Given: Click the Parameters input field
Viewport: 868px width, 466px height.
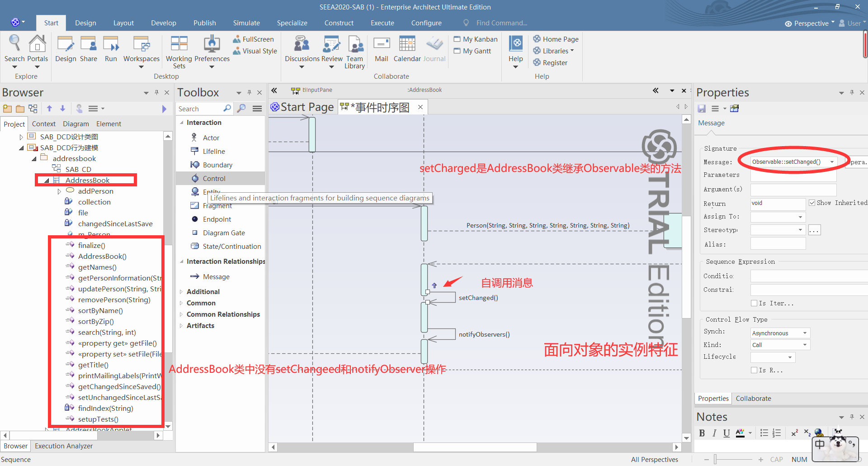Looking at the screenshot, I should tap(793, 175).
